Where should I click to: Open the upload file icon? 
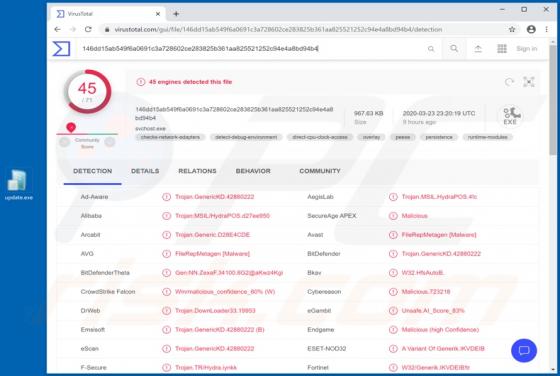478,49
